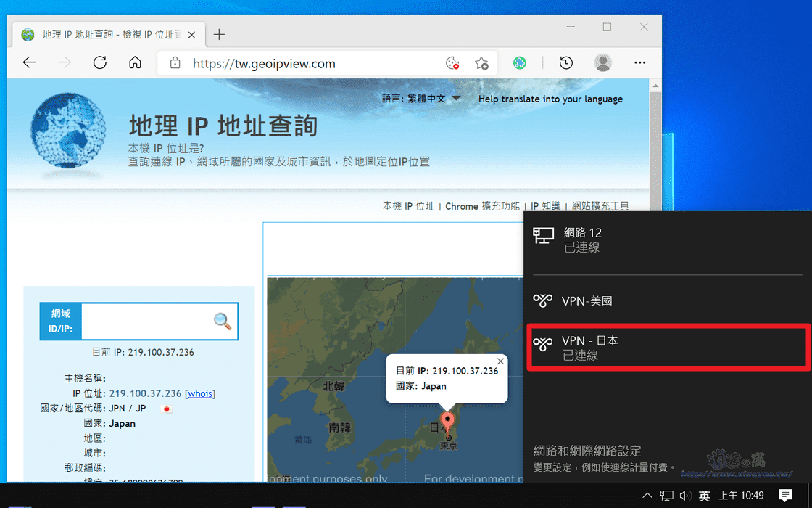Click the browser back arrow

pos(30,63)
